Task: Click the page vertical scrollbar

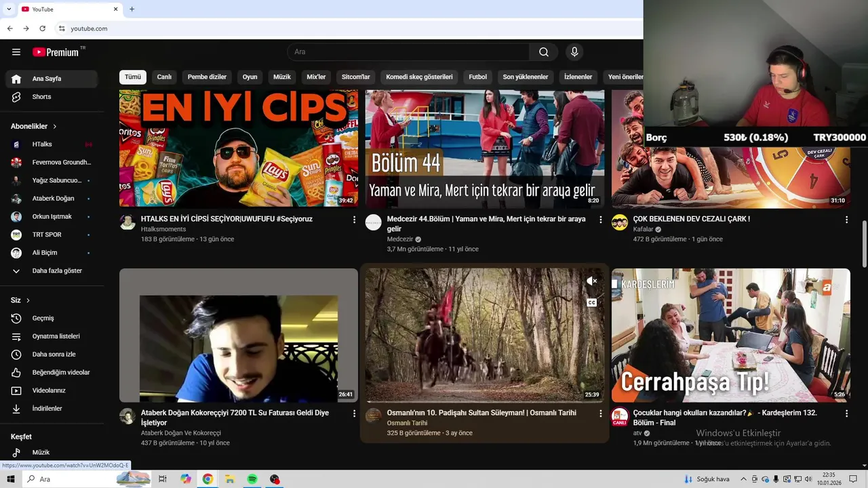Action: 864,244
